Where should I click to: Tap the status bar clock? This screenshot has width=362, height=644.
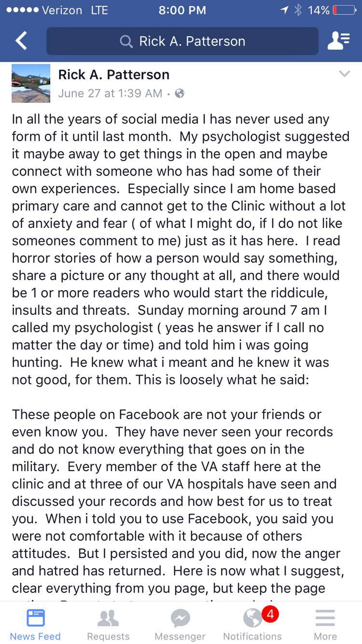tap(182, 10)
